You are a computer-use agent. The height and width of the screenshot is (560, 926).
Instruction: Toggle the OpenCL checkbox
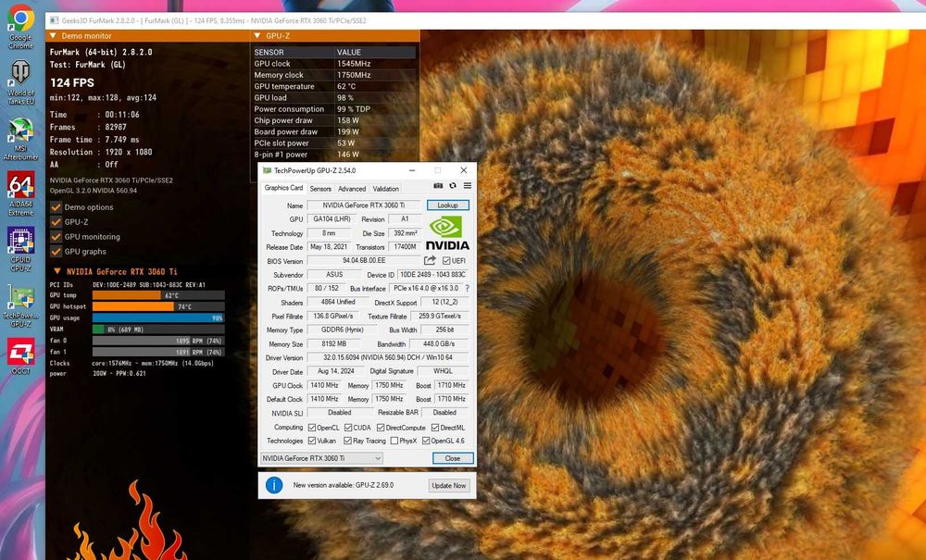(x=312, y=428)
